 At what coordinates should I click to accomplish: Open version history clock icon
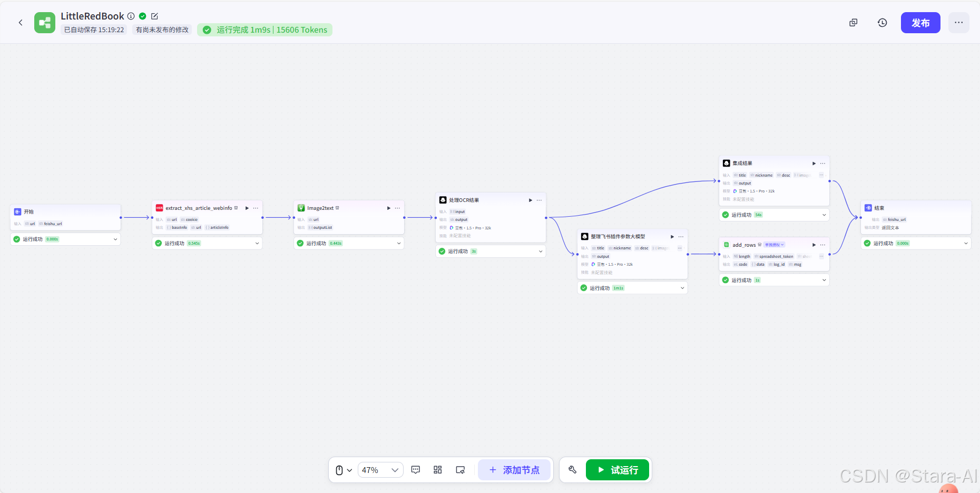tap(883, 23)
